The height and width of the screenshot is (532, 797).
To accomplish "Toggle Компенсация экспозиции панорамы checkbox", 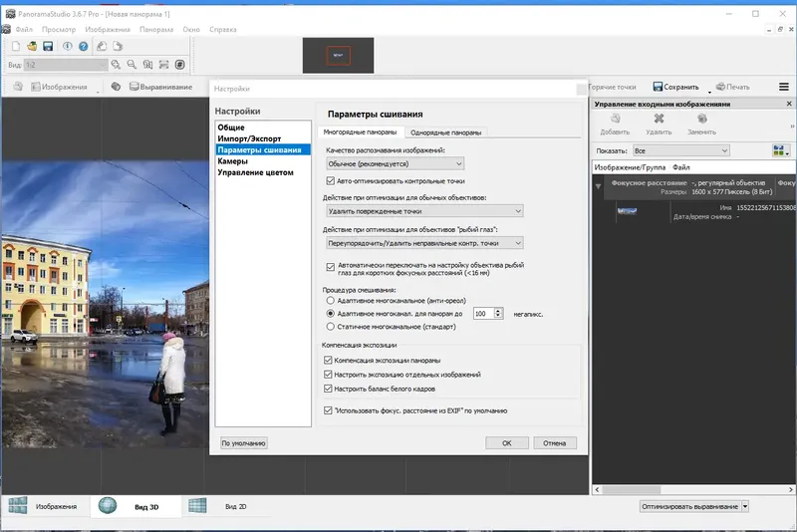I will point(329,360).
